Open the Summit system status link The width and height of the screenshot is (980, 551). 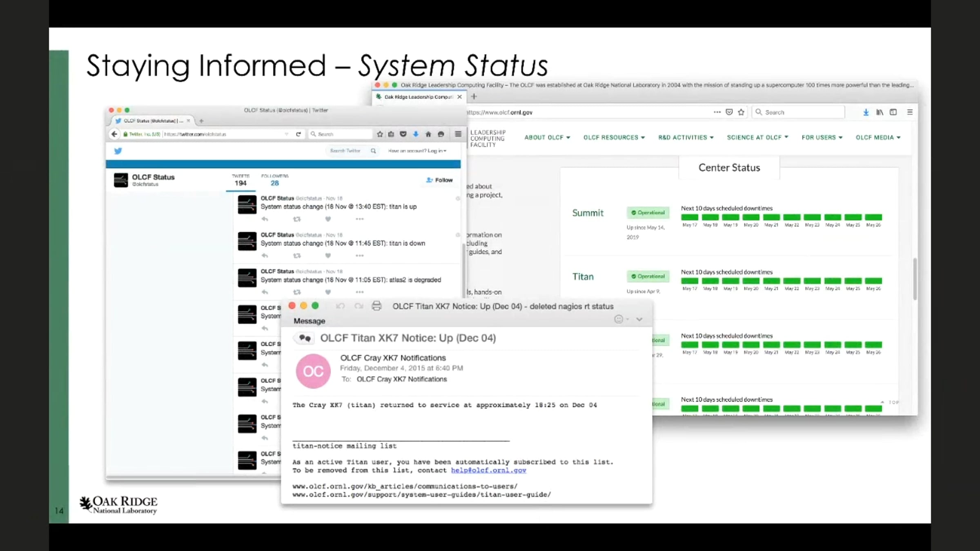[588, 213]
